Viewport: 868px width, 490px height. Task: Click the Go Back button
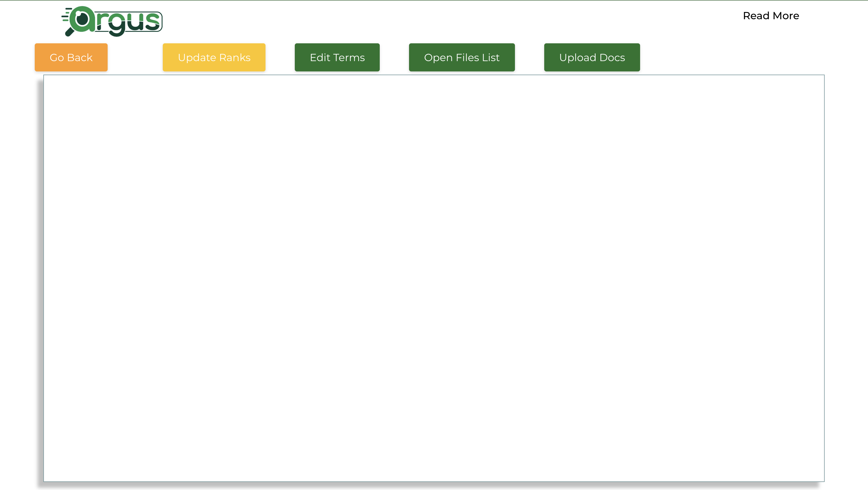click(71, 57)
